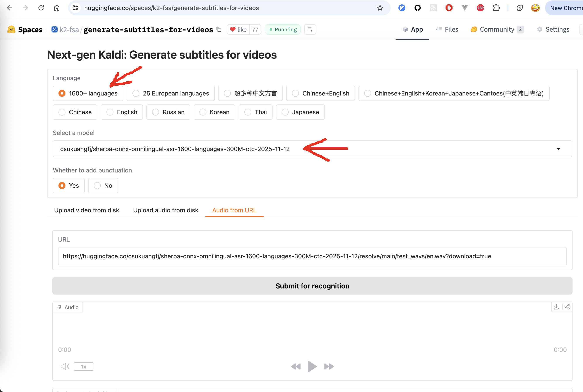Switch to Upload video from disk tab
Image resolution: width=583 pixels, height=392 pixels.
pos(87,210)
